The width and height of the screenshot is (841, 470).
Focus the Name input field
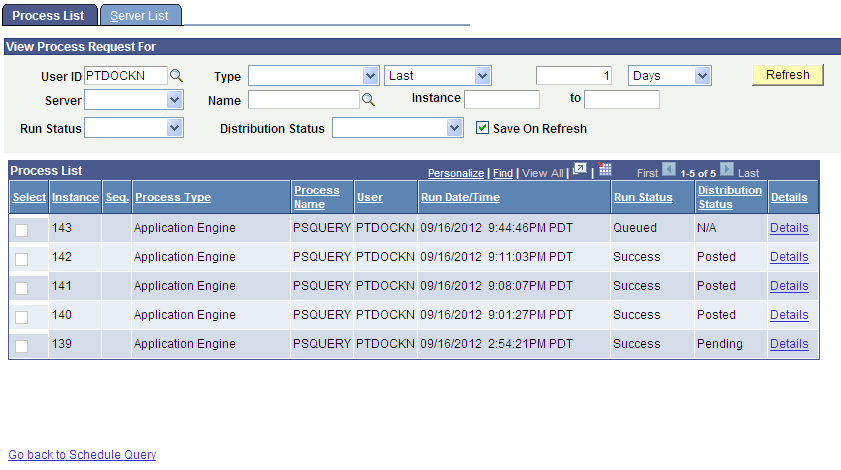(x=304, y=100)
